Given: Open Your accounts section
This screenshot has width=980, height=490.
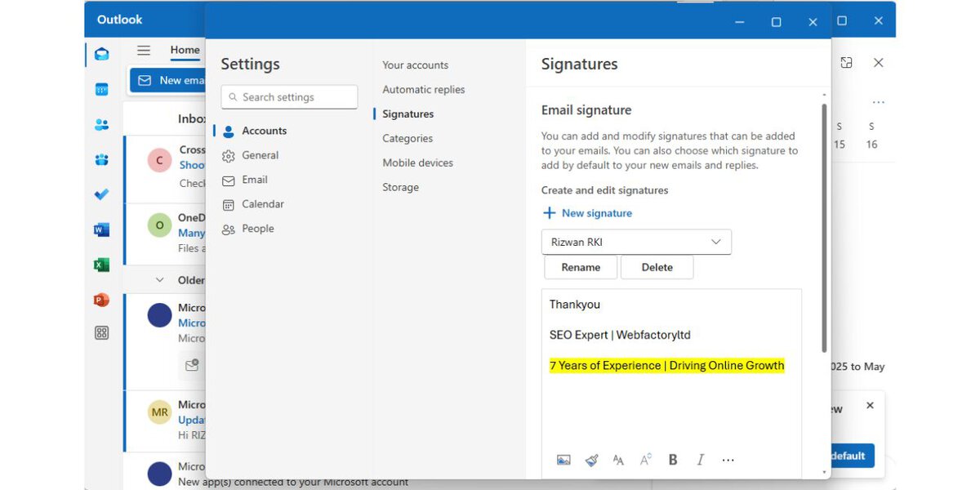Looking at the screenshot, I should point(415,65).
